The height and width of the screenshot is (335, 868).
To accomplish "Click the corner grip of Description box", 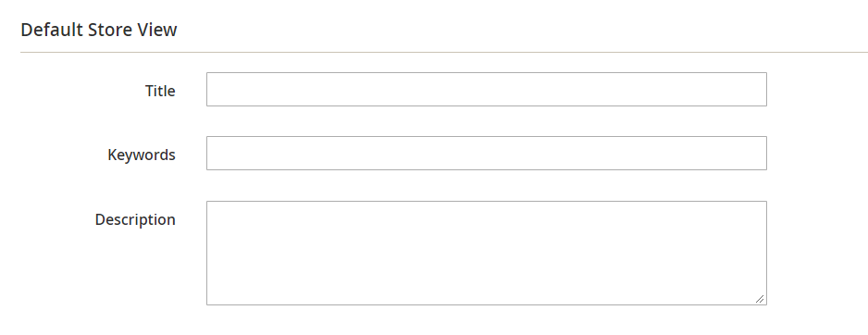I will coord(760,299).
